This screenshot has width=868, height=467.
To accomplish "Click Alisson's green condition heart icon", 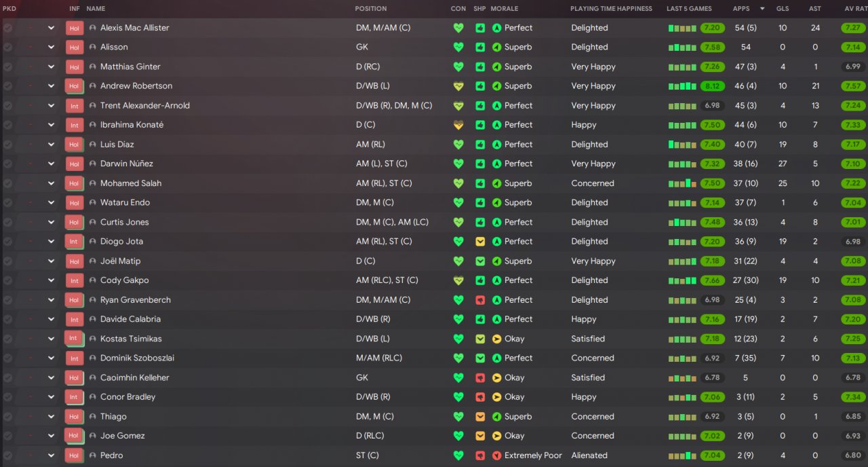I will click(x=458, y=48).
